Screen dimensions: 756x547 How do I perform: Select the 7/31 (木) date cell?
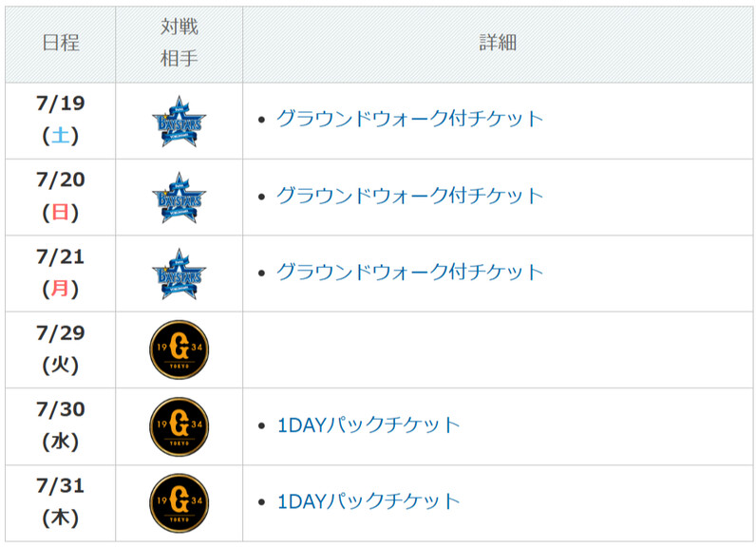tap(60, 503)
